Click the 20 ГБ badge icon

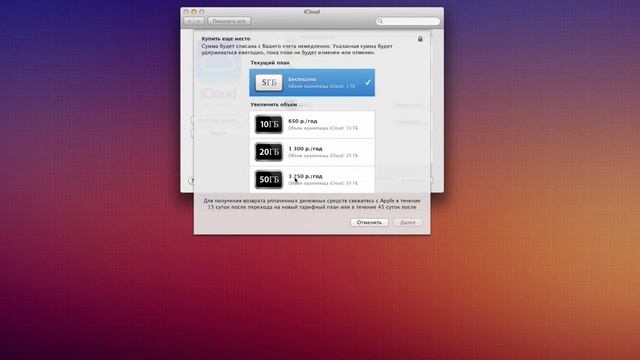coord(269,152)
